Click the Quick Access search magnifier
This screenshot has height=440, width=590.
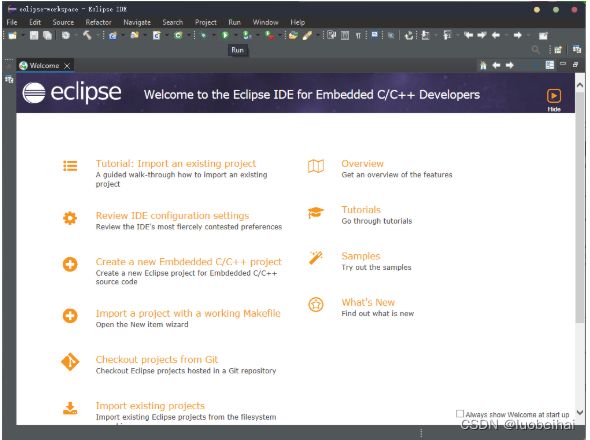535,50
